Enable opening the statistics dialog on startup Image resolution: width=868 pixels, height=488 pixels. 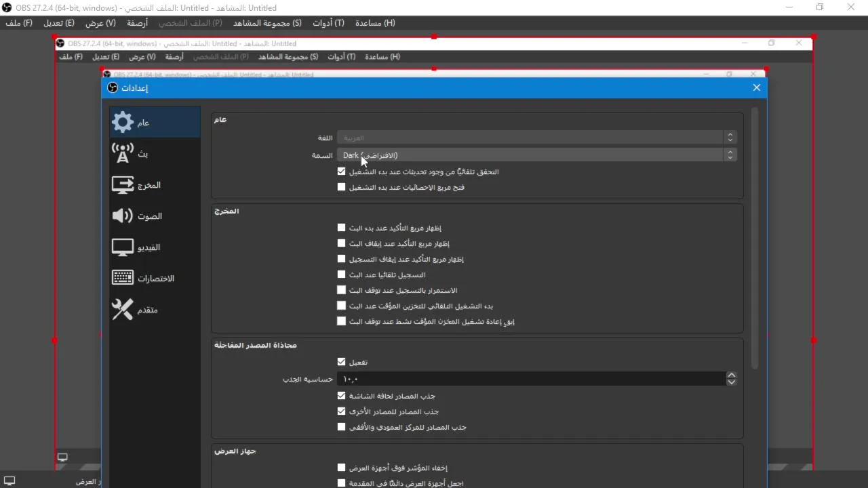(x=342, y=187)
